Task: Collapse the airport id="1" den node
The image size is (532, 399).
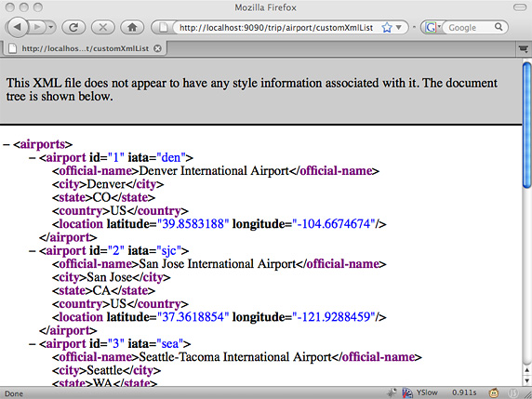Action: pyautogui.click(x=33, y=158)
